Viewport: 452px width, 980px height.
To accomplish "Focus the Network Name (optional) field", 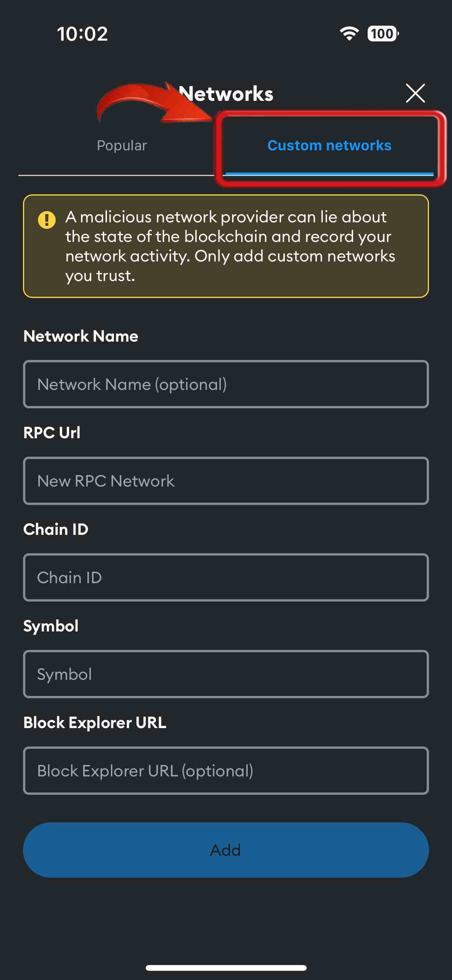I will click(226, 384).
